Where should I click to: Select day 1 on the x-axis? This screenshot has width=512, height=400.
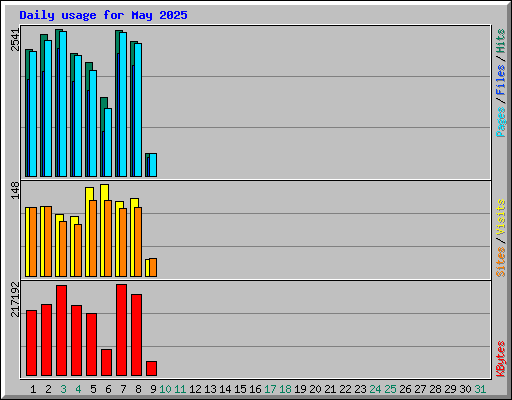pos(33,389)
